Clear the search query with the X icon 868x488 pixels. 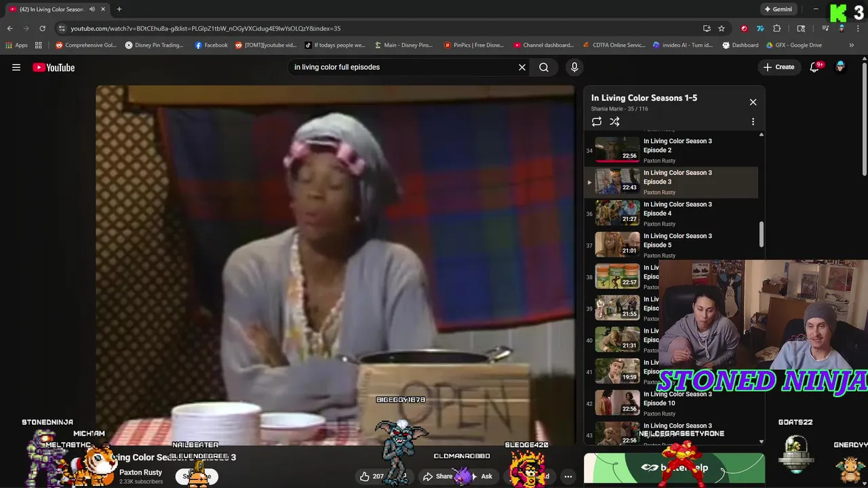[x=522, y=67]
